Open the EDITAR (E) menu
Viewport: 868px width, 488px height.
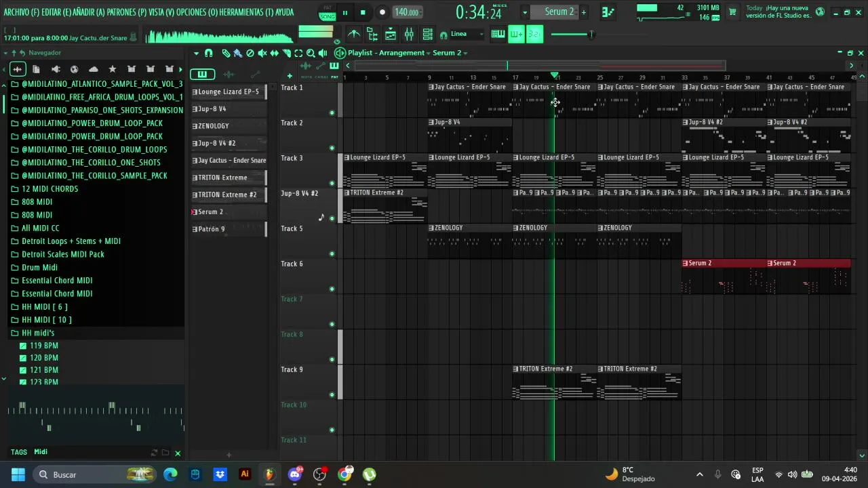(x=56, y=12)
